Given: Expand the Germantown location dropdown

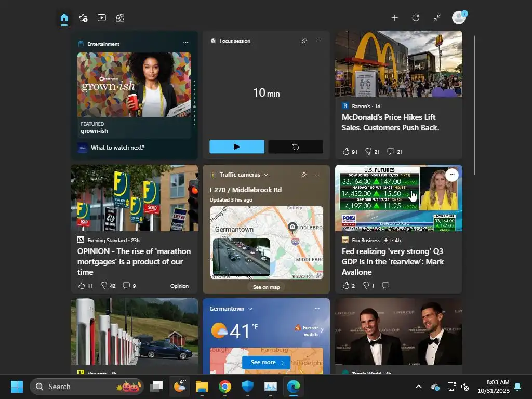Looking at the screenshot, I should click(250, 309).
